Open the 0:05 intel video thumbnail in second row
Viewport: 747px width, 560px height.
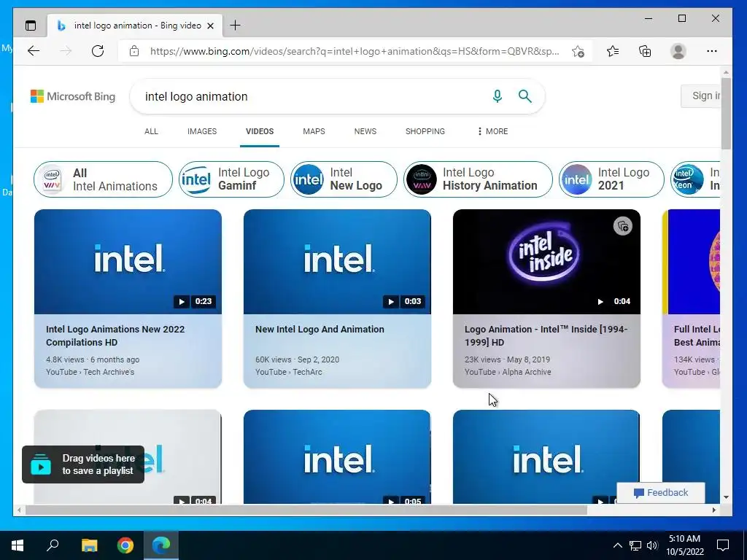tap(337, 456)
